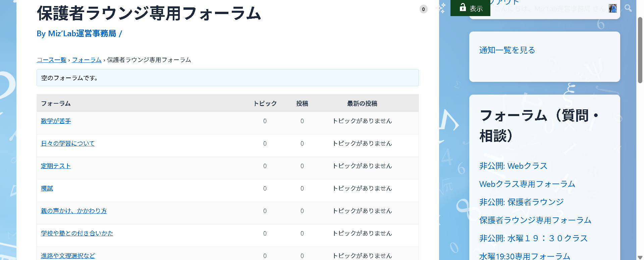The height and width of the screenshot is (260, 644).
Task: Open 親の声かけ、かかわり方 forum
Action: (74, 211)
